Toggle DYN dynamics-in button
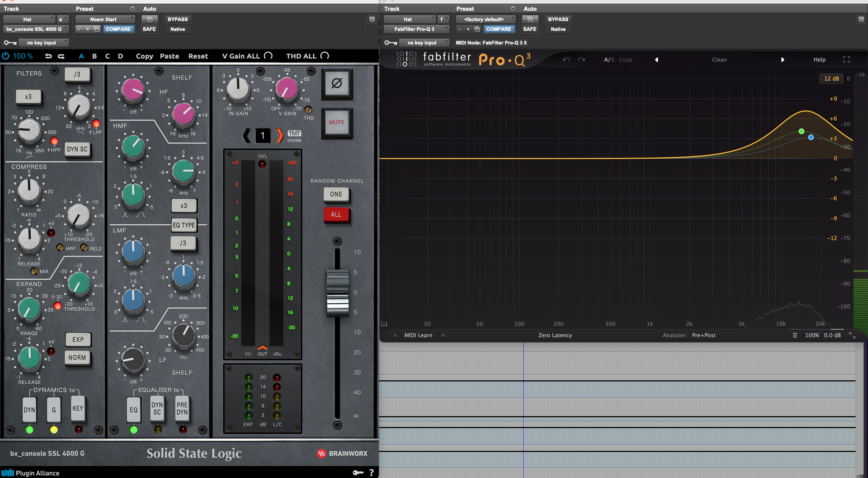The height and width of the screenshot is (478, 868). tap(29, 410)
